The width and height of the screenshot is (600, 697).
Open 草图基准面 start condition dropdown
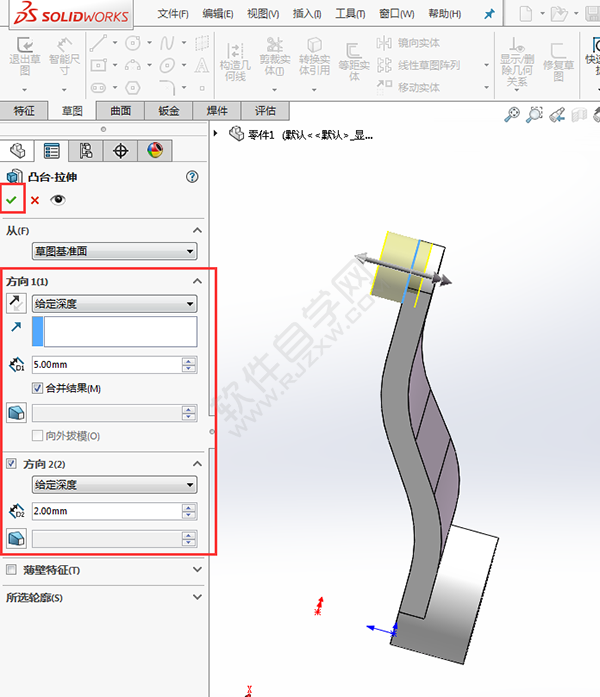(115, 252)
